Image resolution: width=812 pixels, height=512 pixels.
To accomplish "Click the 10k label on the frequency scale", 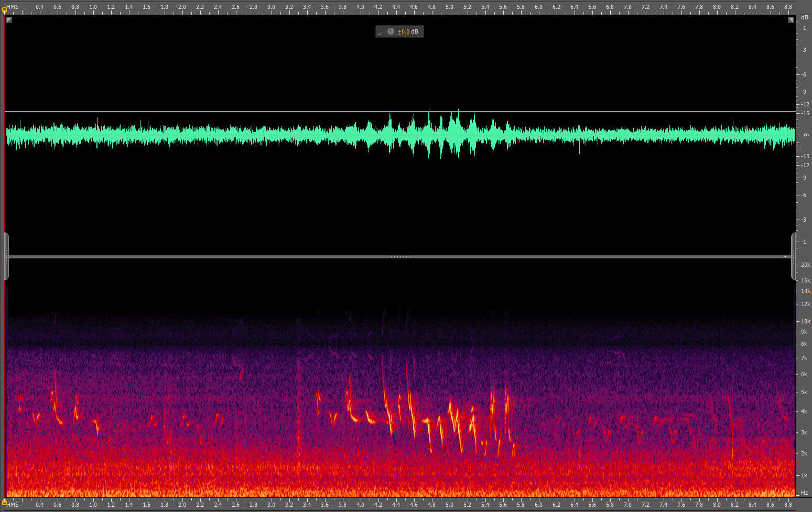I will coord(805,321).
